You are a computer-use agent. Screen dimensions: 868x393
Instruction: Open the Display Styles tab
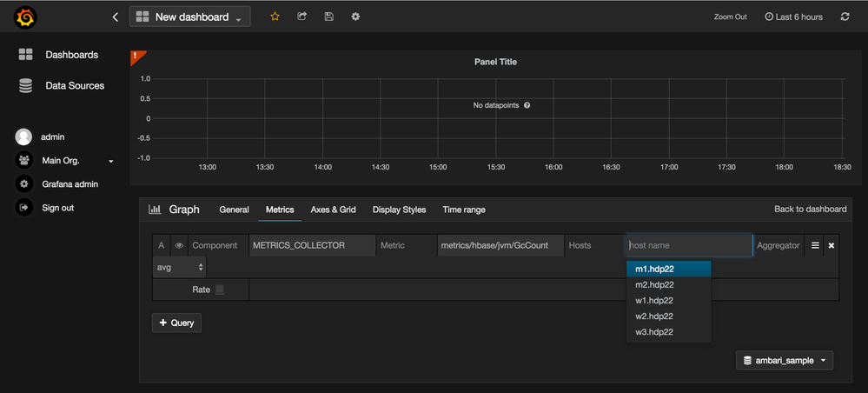tap(399, 210)
